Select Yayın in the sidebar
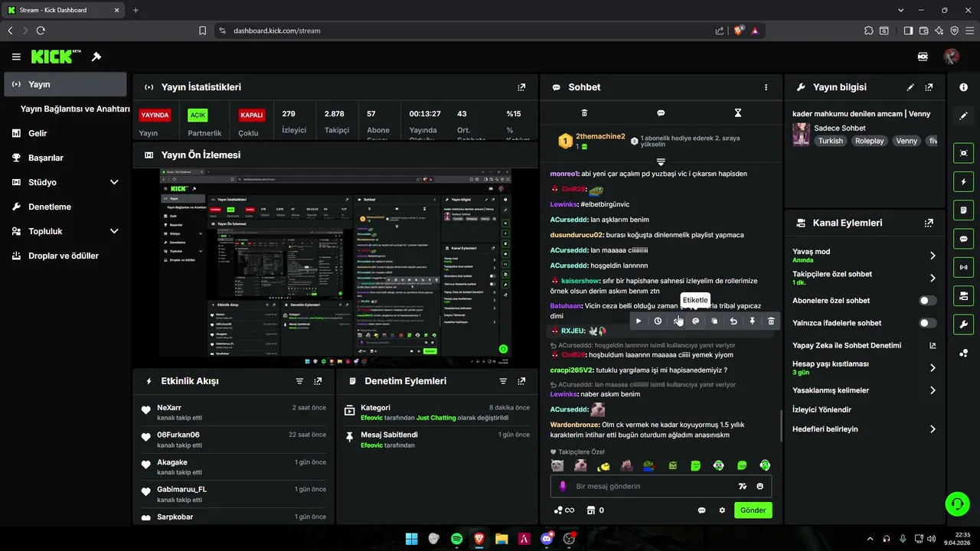Image resolution: width=980 pixels, height=551 pixels. pos(65,84)
